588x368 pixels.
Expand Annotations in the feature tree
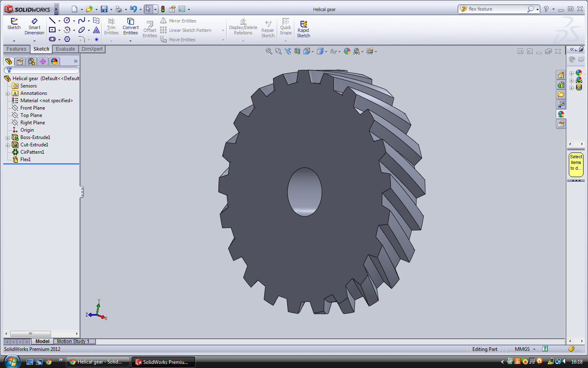(7, 94)
